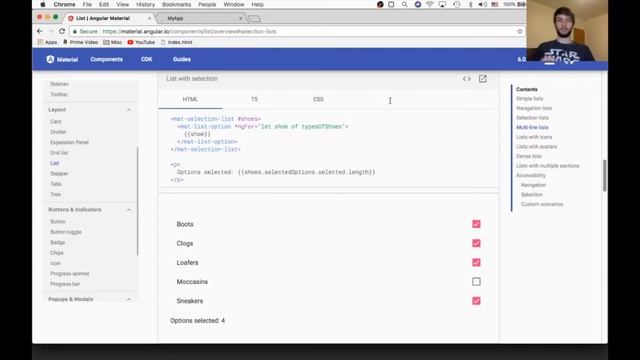Open Badge component in sidebar
The width and height of the screenshot is (640, 360).
click(58, 242)
